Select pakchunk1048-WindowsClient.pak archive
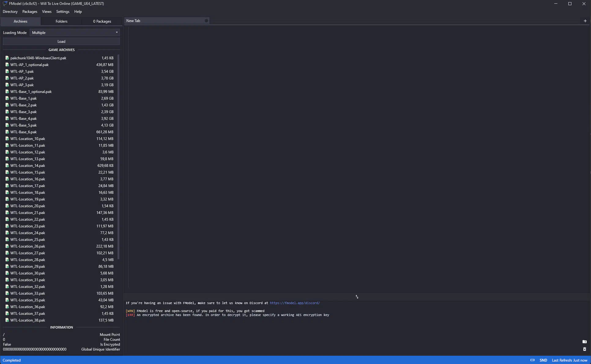This screenshot has height=364, width=591. [38, 58]
